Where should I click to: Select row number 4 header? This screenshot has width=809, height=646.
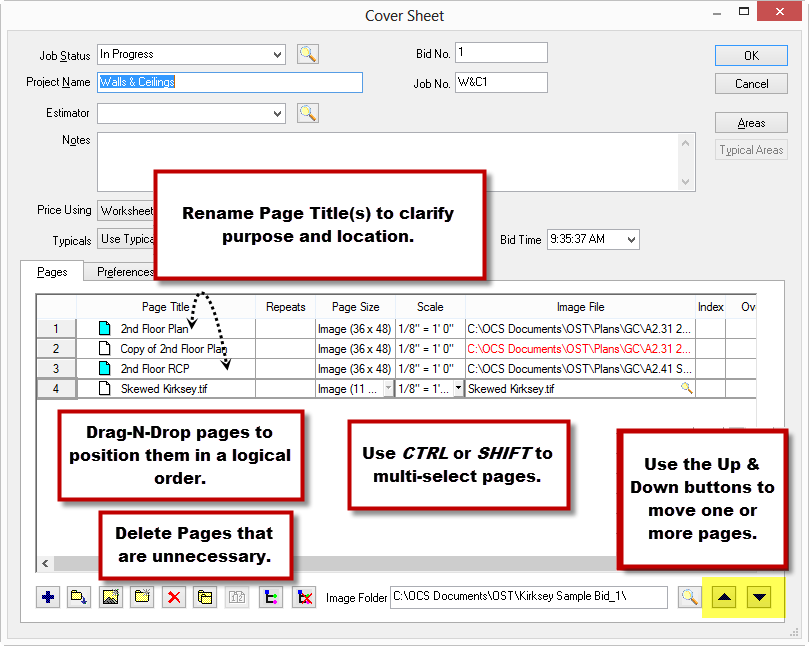pos(56,389)
